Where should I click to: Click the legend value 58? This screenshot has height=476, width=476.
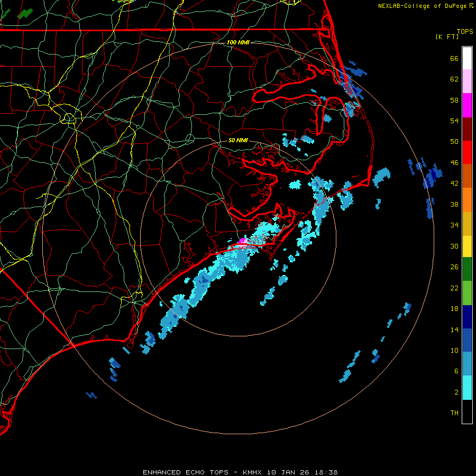tap(454, 100)
